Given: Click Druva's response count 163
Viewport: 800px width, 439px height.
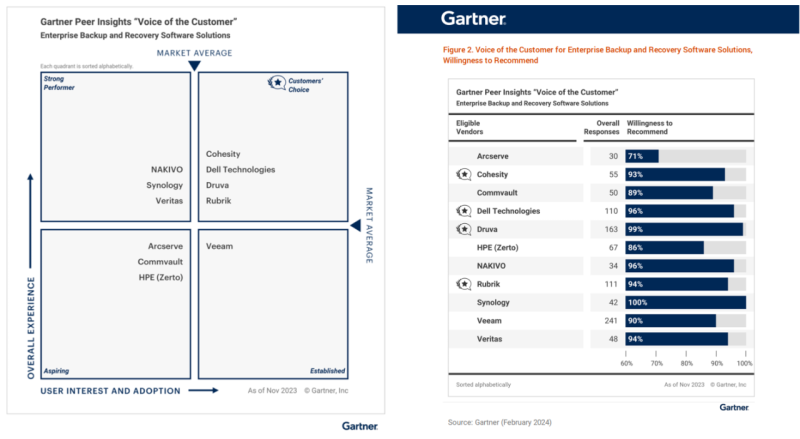Looking at the screenshot, I should 611,229.
